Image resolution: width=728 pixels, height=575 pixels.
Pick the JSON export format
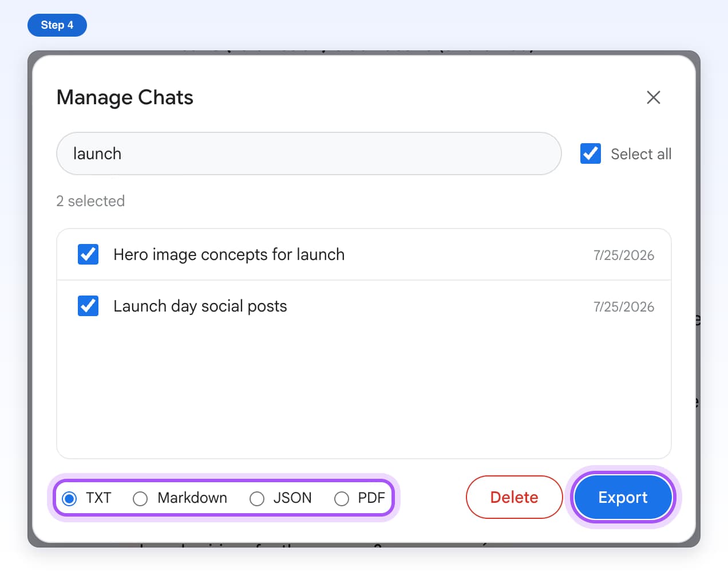pos(257,498)
